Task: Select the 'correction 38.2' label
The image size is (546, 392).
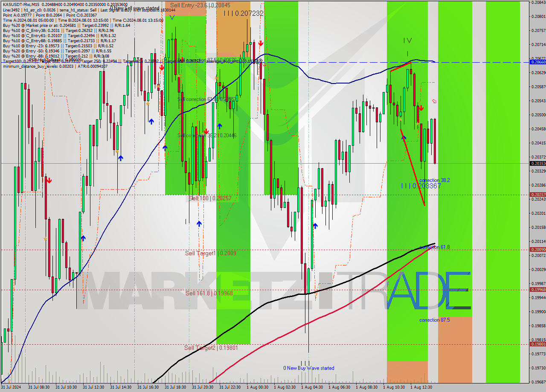Action: pos(434,180)
